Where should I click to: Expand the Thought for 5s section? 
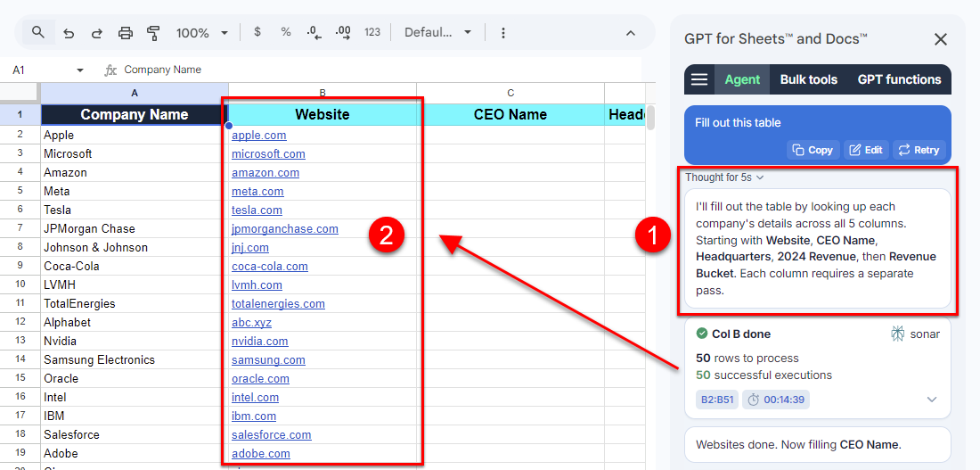(x=724, y=177)
